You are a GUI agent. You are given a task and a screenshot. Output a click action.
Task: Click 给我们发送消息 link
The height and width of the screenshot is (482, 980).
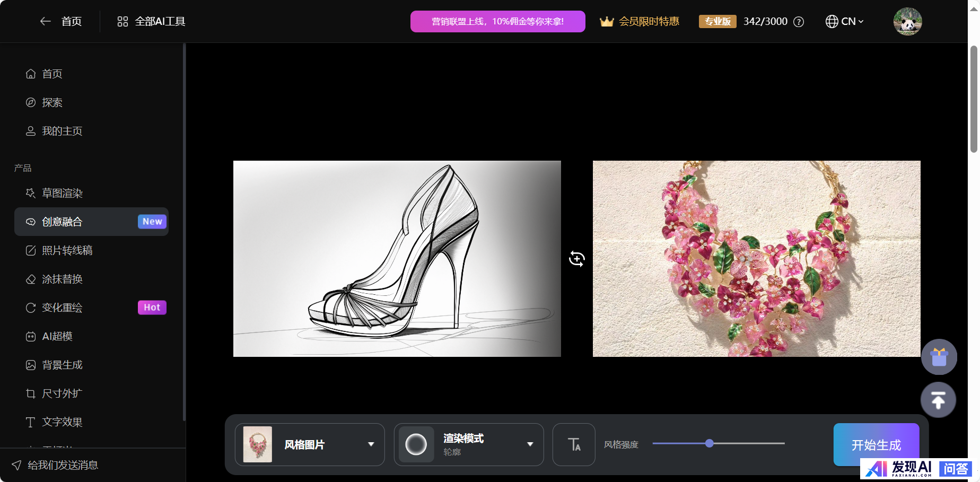point(63,465)
